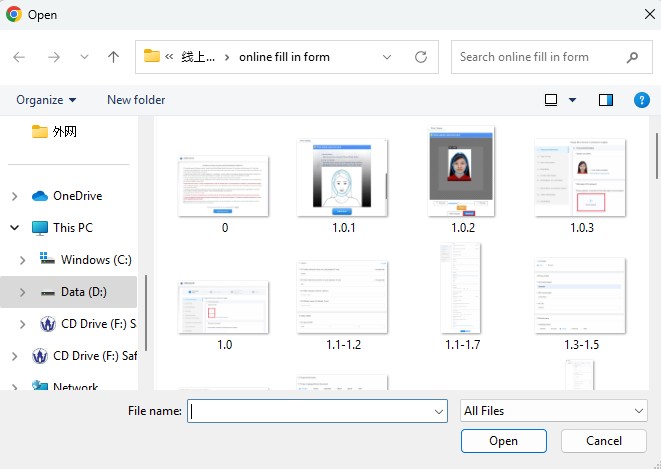
Task: Expand the Windows (C:) tree node
Action: point(23,260)
